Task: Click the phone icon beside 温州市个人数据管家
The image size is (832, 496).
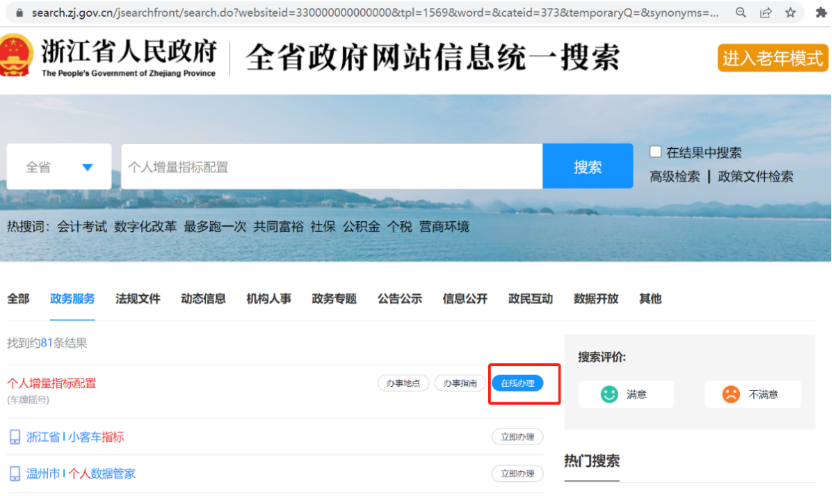Action: tap(15, 473)
